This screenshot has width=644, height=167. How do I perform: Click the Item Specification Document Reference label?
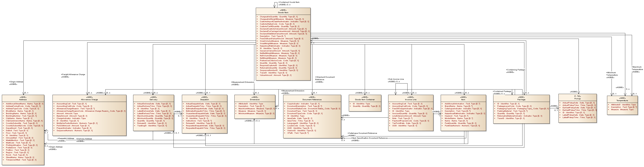370,138
